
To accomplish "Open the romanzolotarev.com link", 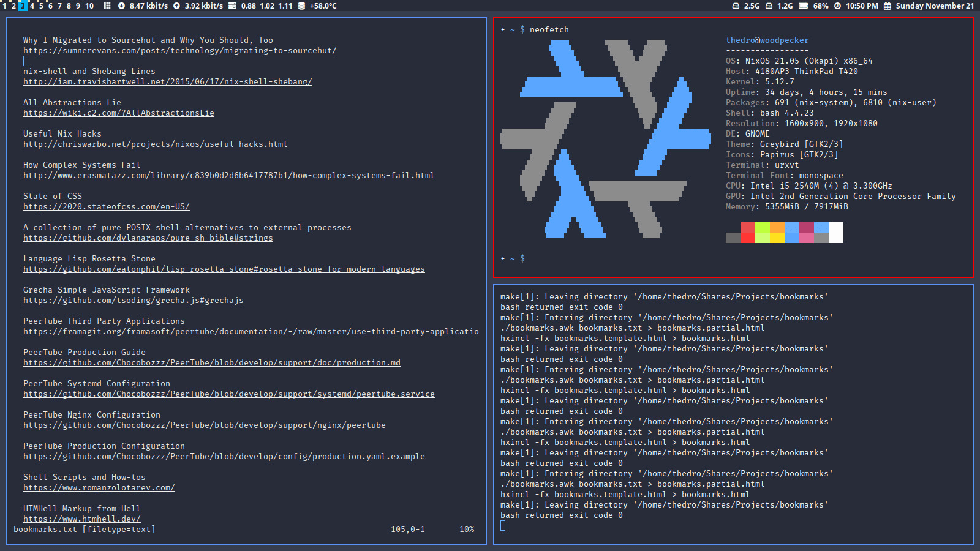I will pyautogui.click(x=99, y=488).
